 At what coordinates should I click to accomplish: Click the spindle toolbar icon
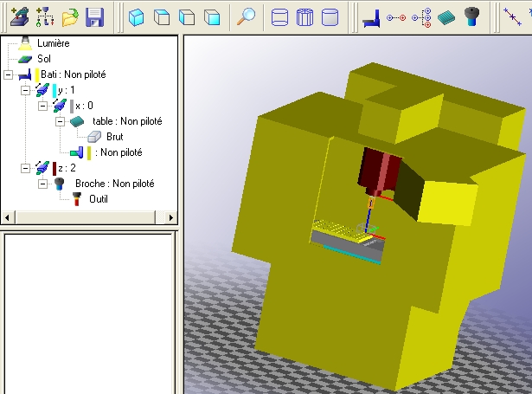click(x=471, y=17)
